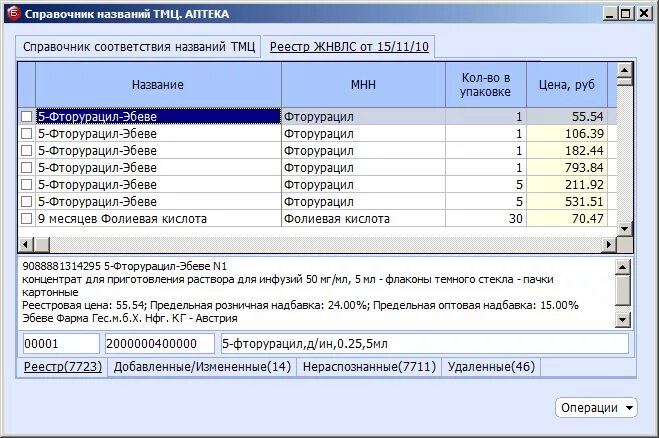
Task: Click the description pane scrollbar thumb
Action: (x=623, y=290)
